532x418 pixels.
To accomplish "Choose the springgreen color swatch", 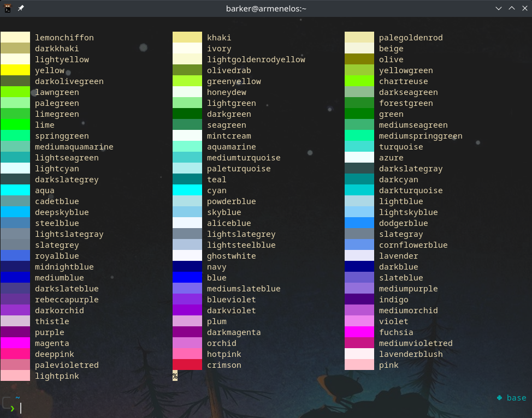I will tap(15, 136).
